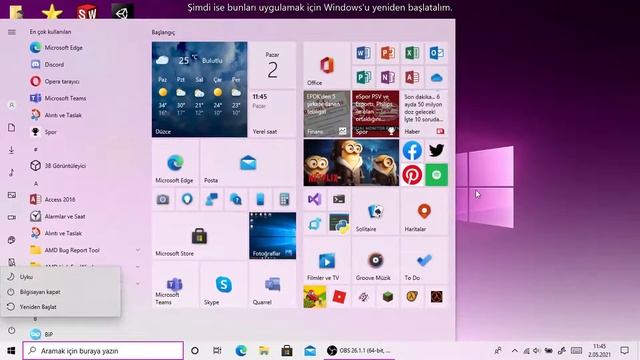The width and height of the screenshot is (640, 360).
Task: Open the OneDrive cloud tile
Action: click(x=436, y=77)
